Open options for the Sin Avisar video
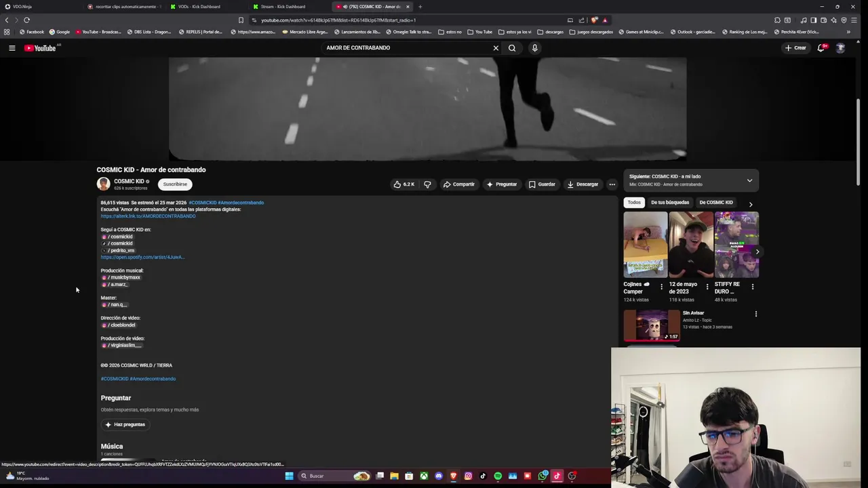The height and width of the screenshot is (488, 868). tap(756, 314)
